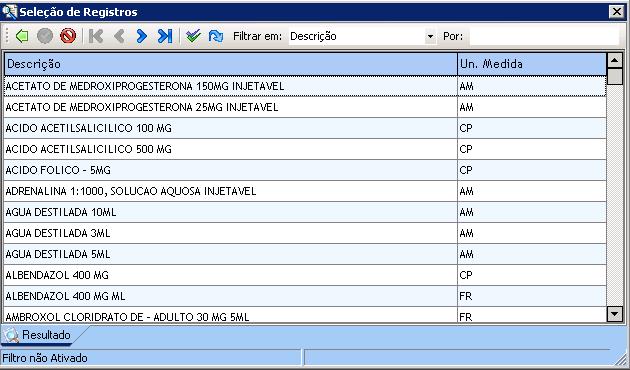Viewport: 630px width, 370px height.
Task: Click the red cancel icon
Action: tap(68, 36)
